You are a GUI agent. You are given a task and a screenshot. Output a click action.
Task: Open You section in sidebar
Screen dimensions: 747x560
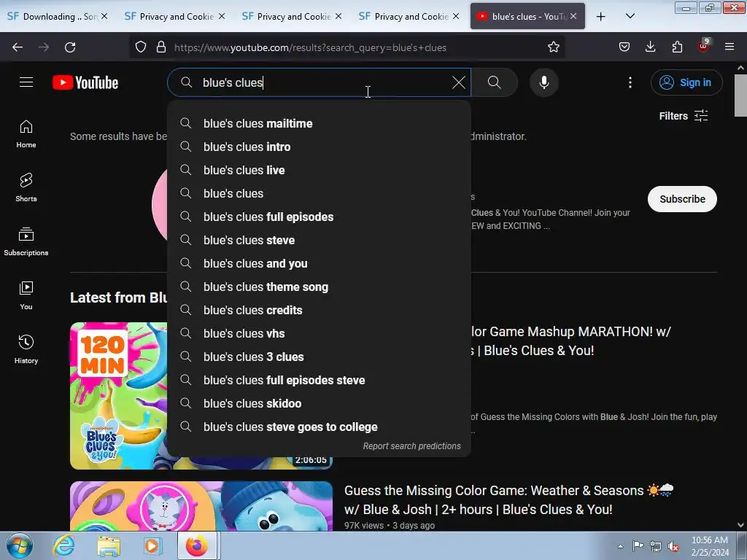[26, 295]
